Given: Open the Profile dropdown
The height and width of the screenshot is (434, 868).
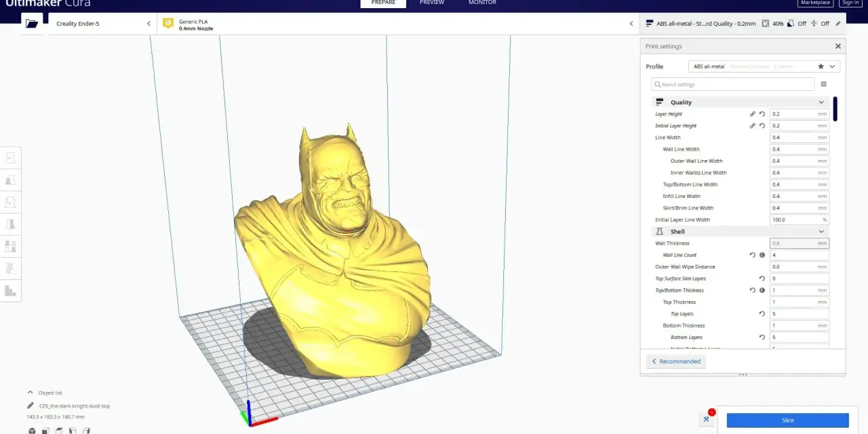Looking at the screenshot, I should point(764,66).
